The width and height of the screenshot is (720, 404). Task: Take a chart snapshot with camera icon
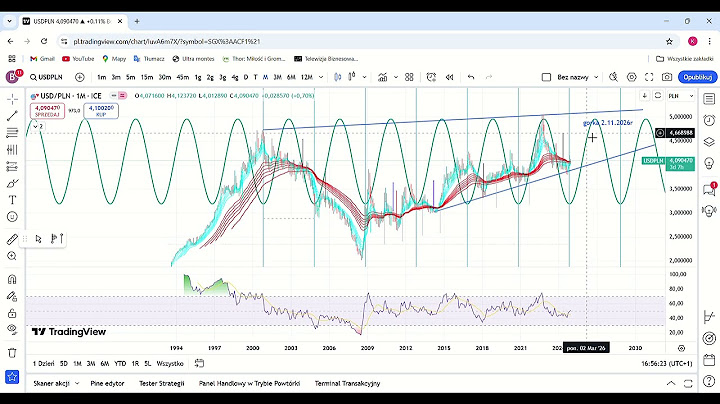pyautogui.click(x=667, y=77)
